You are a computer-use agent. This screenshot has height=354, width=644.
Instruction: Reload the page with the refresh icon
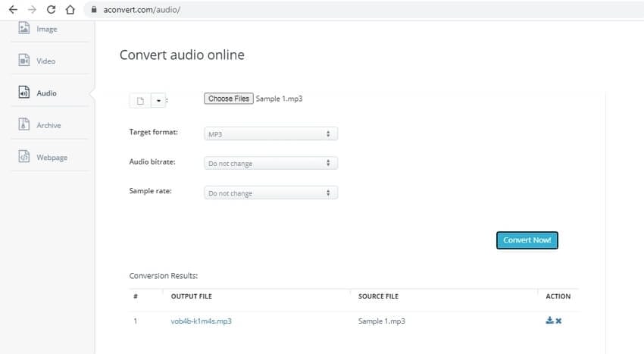tap(51, 10)
